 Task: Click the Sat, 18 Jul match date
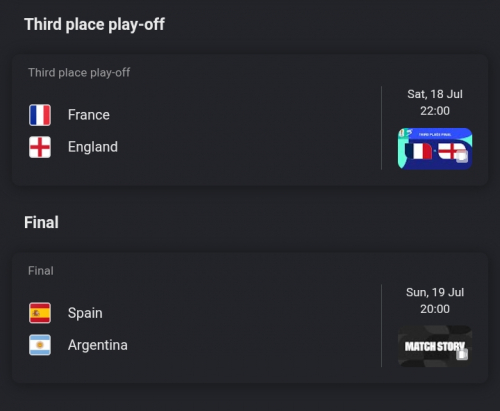pyautogui.click(x=435, y=94)
